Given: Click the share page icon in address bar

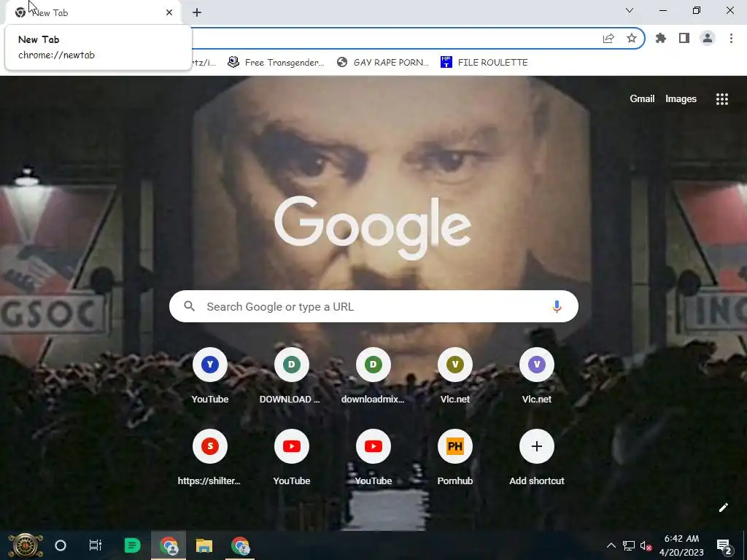Looking at the screenshot, I should [x=608, y=39].
